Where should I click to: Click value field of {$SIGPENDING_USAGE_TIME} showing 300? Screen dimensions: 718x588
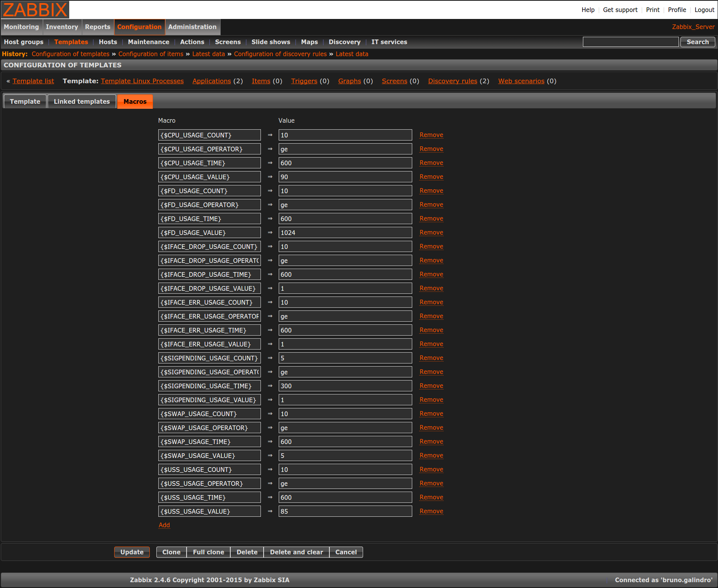point(345,386)
